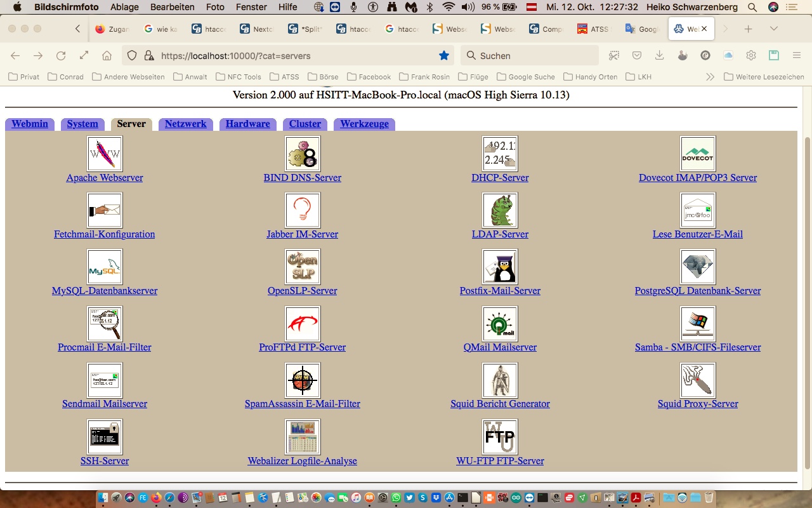Open the DHCP-Server numbers icon
Image resolution: width=812 pixels, height=508 pixels.
[500, 154]
